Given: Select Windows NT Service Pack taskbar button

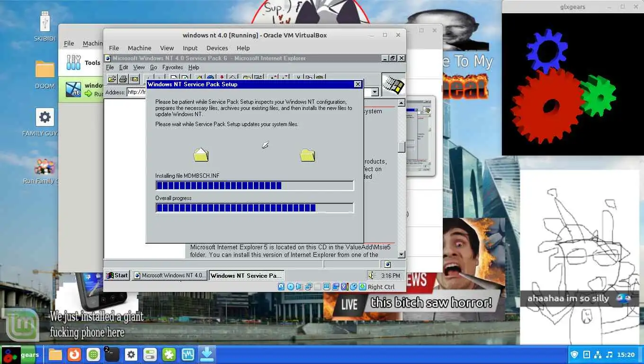Looking at the screenshot, I should 246,275.
